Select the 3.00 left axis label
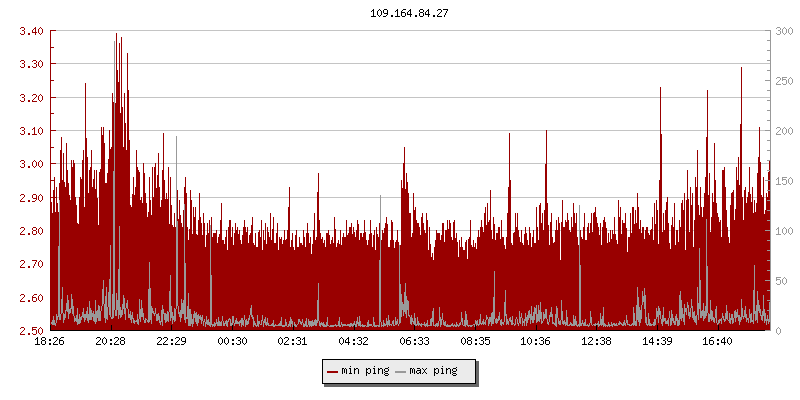The image size is (800, 400). 31,164
